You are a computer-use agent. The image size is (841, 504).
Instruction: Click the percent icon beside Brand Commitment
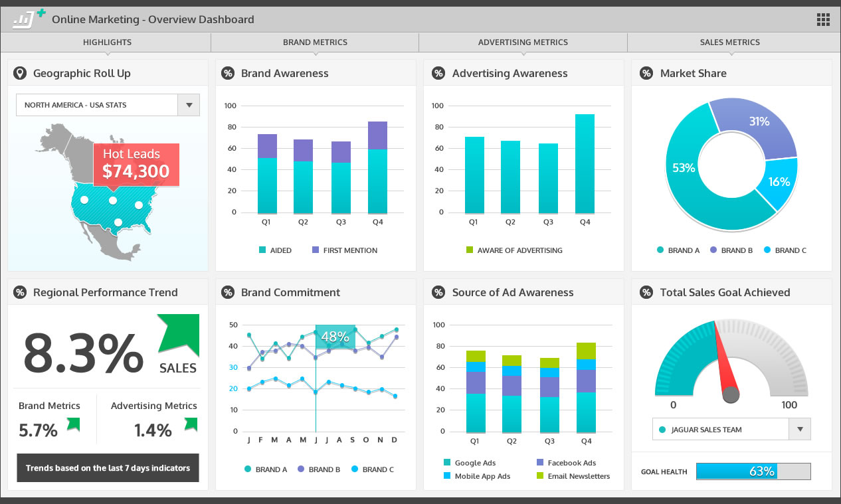(x=228, y=293)
